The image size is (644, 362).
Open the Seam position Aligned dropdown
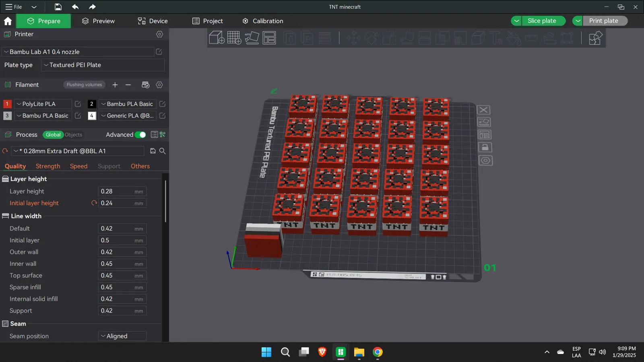pos(122,336)
